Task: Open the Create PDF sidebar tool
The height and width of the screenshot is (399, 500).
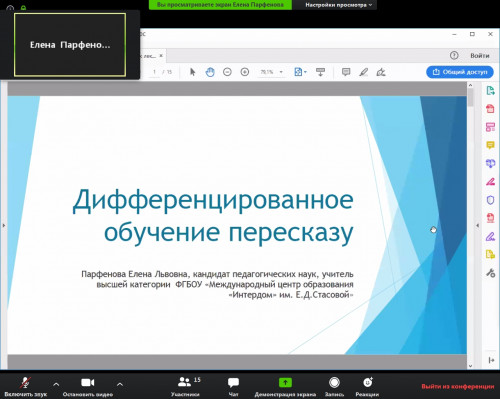Action: point(490,109)
